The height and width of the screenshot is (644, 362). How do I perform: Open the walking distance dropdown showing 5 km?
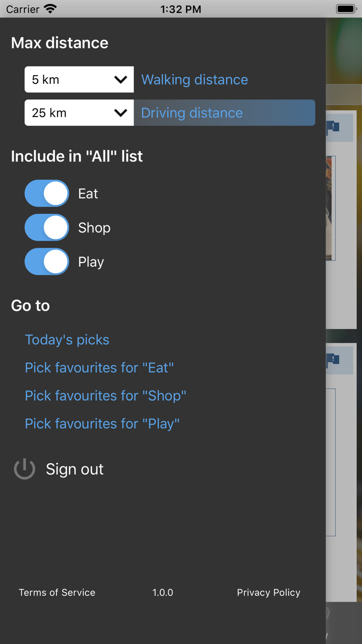tap(79, 79)
